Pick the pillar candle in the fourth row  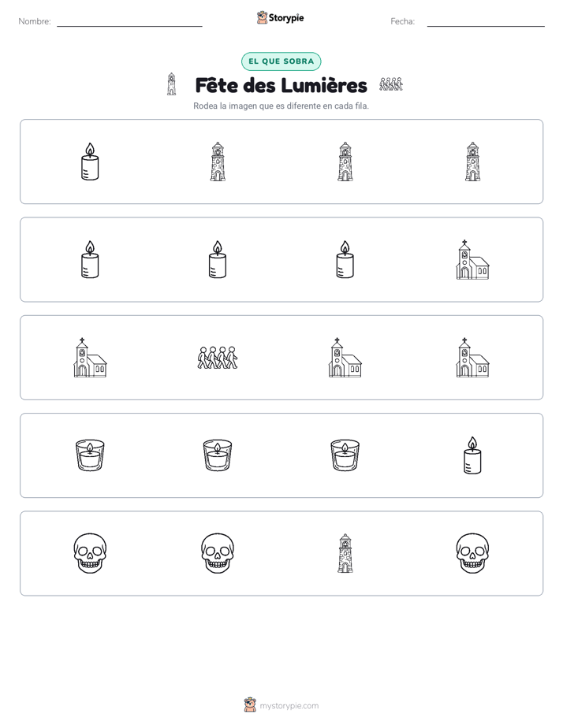[x=472, y=455]
